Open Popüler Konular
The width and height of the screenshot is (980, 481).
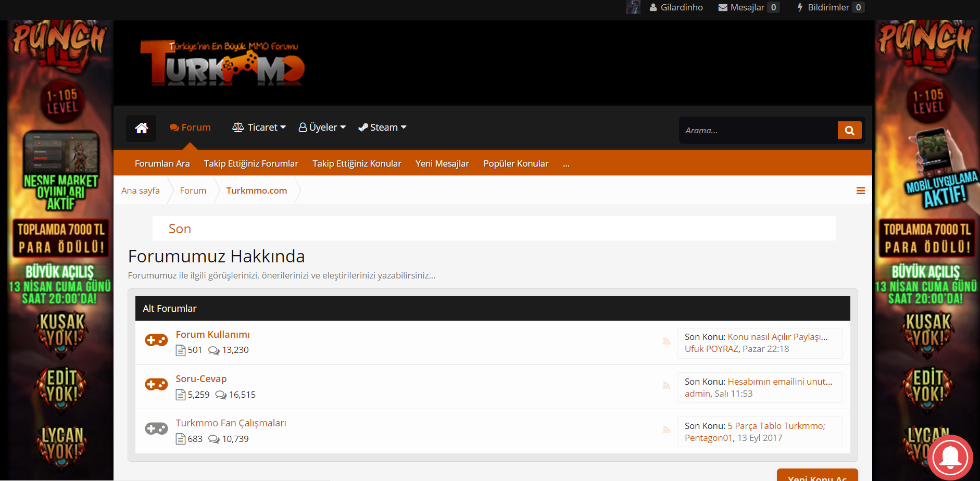[516, 164]
